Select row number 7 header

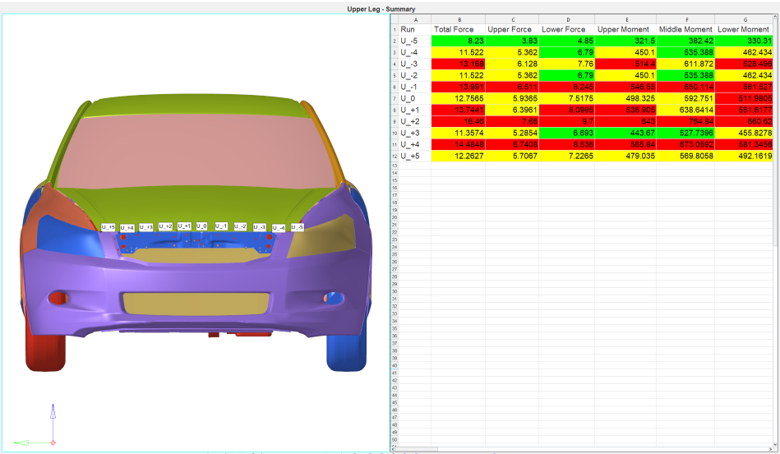(x=394, y=99)
